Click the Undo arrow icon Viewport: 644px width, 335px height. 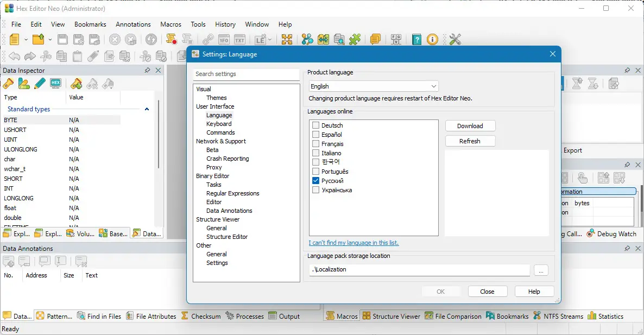[14, 56]
